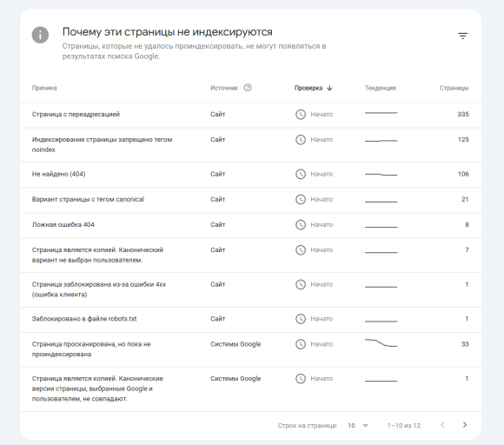This screenshot has height=445, width=504.
Task: Click the '1–10 из 12' pagination text
Action: pos(404,425)
